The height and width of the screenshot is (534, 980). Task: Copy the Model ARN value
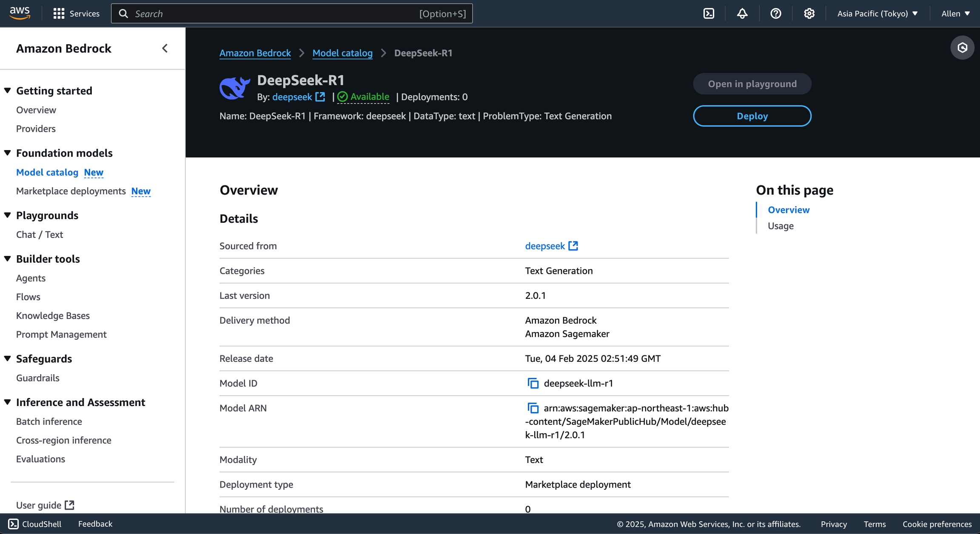[533, 408]
